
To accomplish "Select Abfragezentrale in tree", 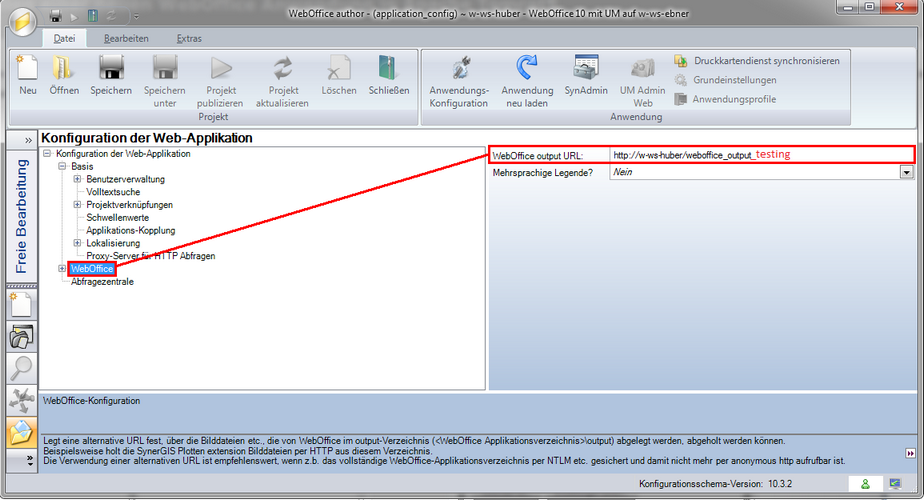I will [102, 282].
